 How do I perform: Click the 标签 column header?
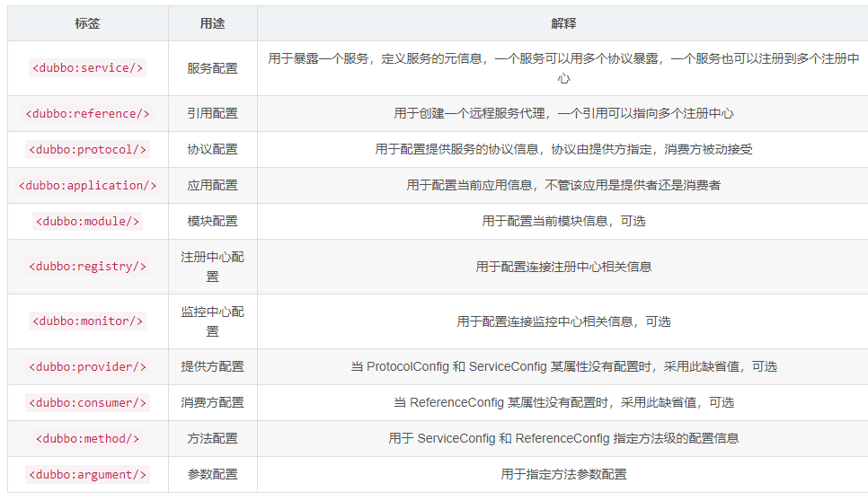click(x=87, y=23)
